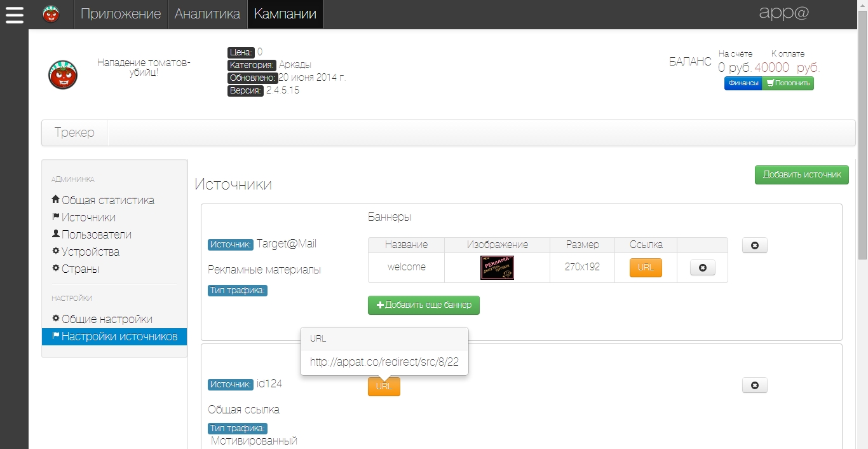The width and height of the screenshot is (868, 449).
Task: Show URL for the welcome banner
Action: (646, 268)
